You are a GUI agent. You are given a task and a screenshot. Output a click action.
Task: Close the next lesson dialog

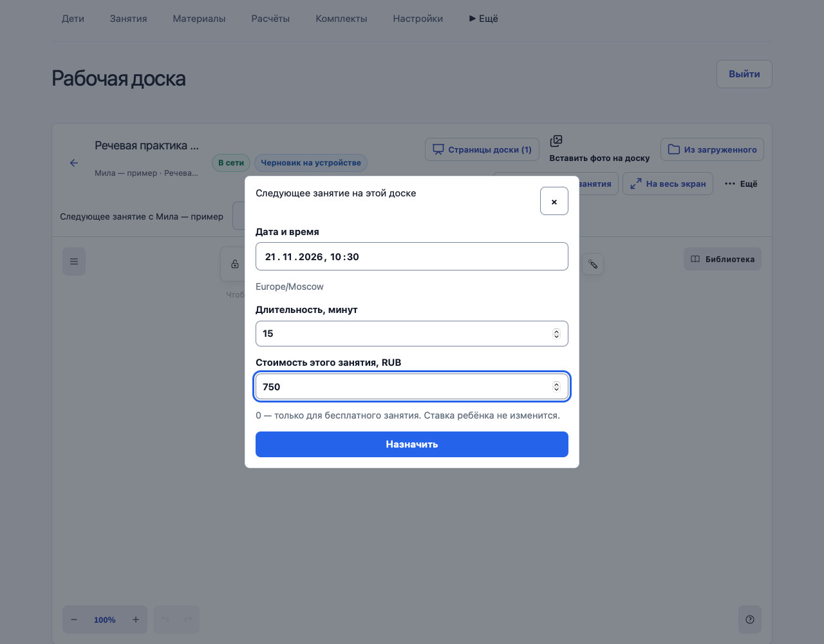click(554, 201)
